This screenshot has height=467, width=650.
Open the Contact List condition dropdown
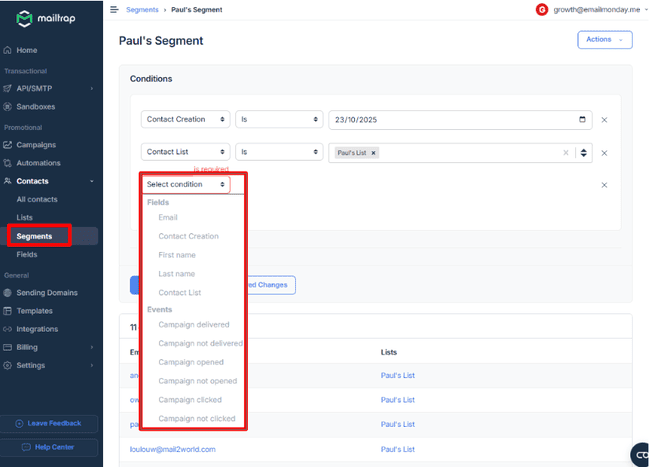point(185,152)
